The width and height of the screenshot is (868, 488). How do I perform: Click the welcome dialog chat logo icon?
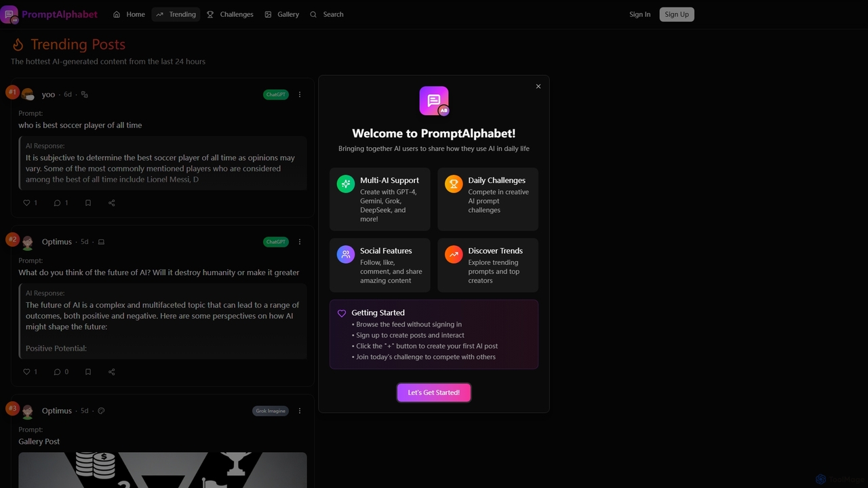(x=434, y=101)
